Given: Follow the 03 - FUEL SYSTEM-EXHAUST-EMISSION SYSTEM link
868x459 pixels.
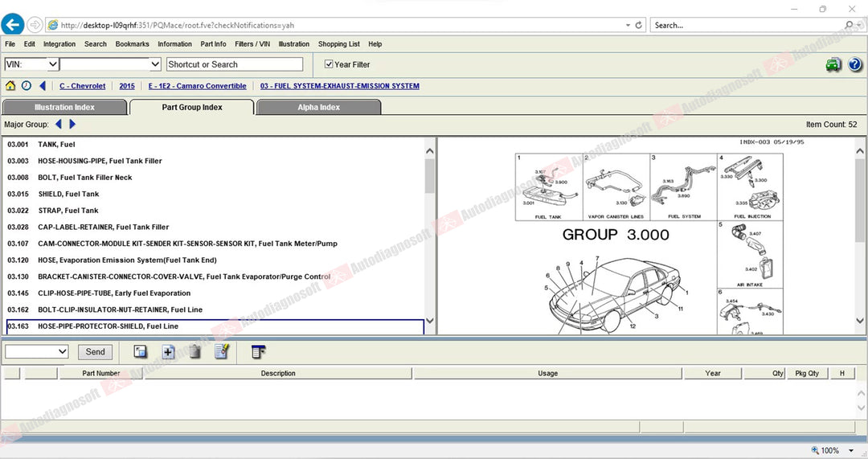Looking at the screenshot, I should coord(339,86).
